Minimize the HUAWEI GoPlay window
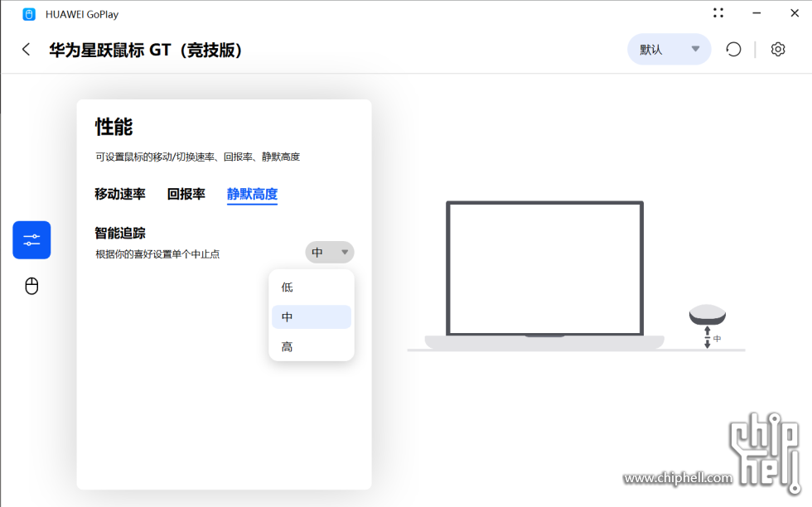The image size is (812, 507). (756, 13)
